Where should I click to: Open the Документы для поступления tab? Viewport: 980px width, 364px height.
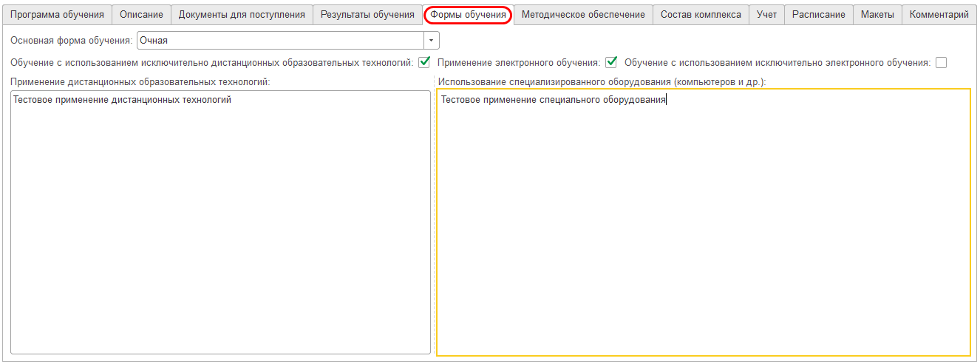point(242,15)
